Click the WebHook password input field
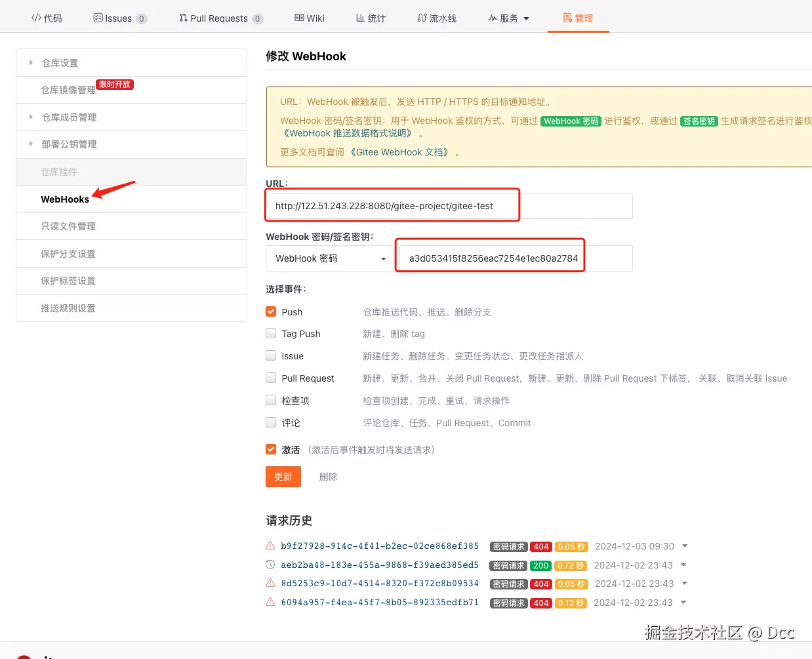The width and height of the screenshot is (812, 659). click(516, 258)
